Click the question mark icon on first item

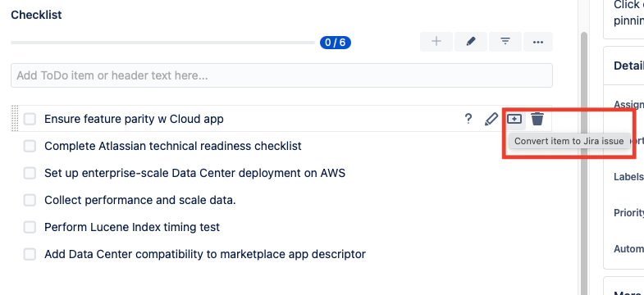[x=468, y=119]
